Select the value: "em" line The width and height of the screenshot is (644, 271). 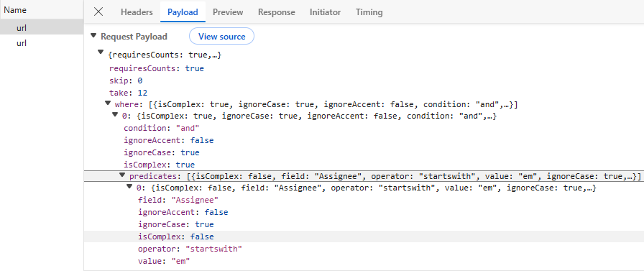click(165, 261)
